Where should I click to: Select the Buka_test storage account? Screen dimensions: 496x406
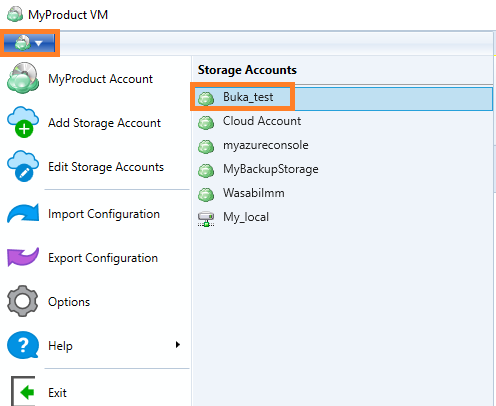pos(343,98)
